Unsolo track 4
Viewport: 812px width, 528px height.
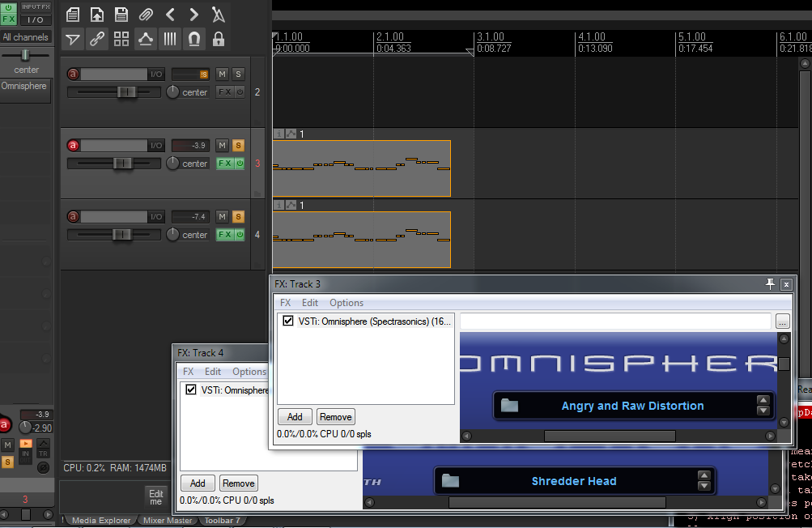238,216
